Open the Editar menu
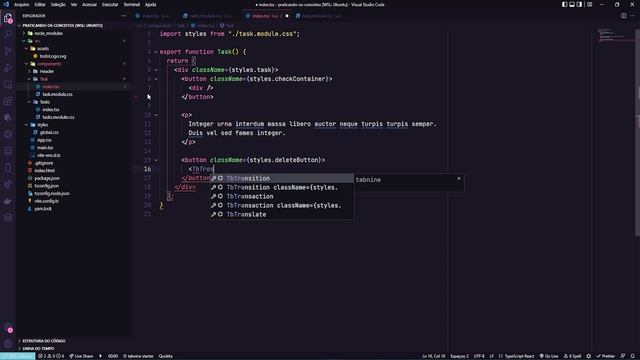 [40, 4]
